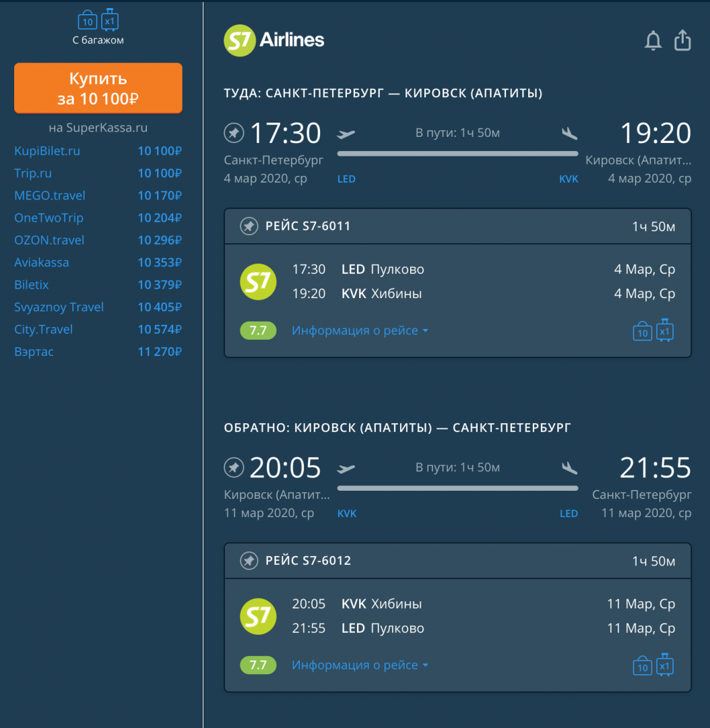The width and height of the screenshot is (710, 728).
Task: Click the 'РЕЙС S7-6011' header text
Action: (308, 226)
